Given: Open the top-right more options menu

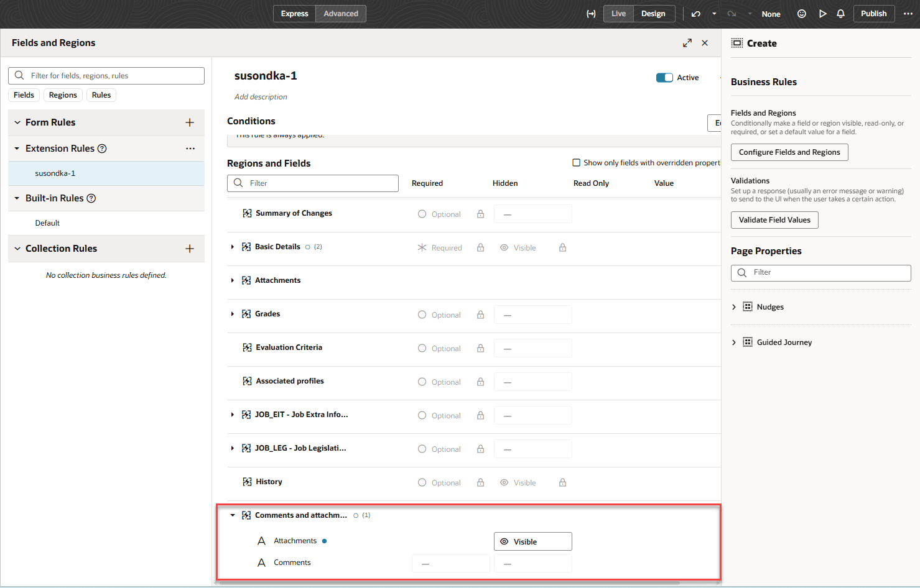Looking at the screenshot, I should coord(908,14).
